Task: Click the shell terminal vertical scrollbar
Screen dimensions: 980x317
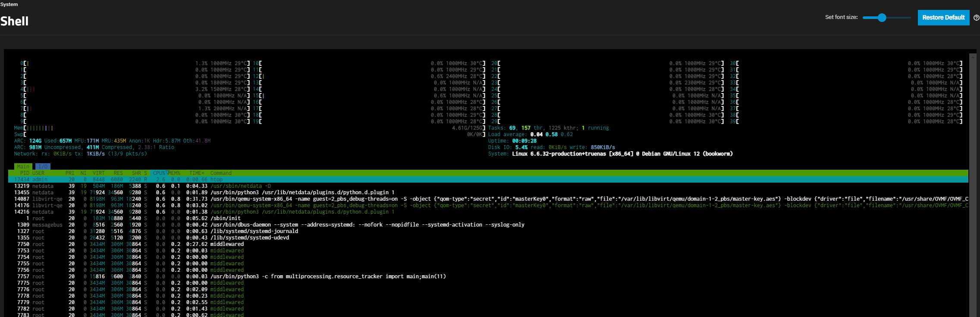Action: click(x=972, y=185)
